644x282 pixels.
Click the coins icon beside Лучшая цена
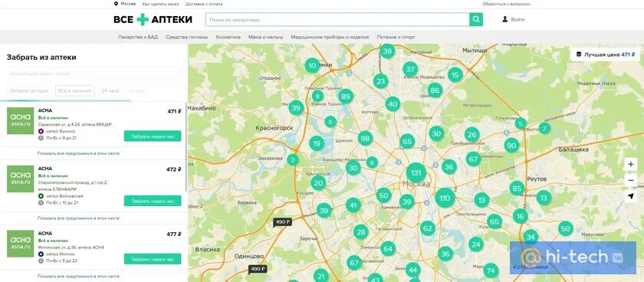click(579, 54)
